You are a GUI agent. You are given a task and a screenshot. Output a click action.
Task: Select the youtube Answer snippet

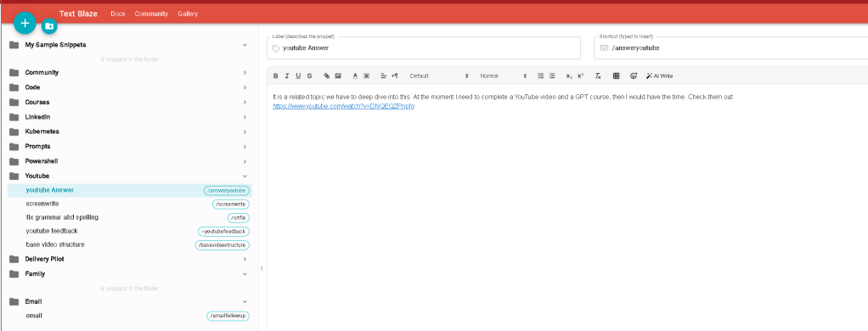[130, 190]
